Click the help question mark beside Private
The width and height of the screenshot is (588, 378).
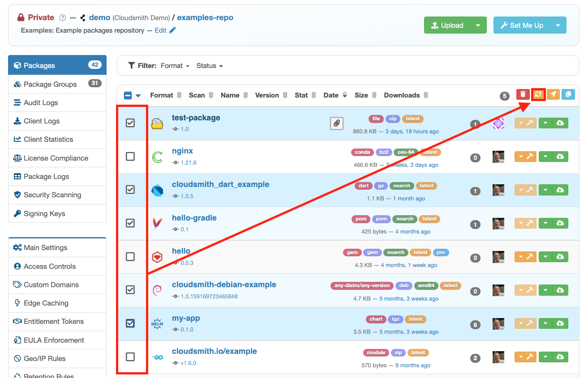point(63,18)
